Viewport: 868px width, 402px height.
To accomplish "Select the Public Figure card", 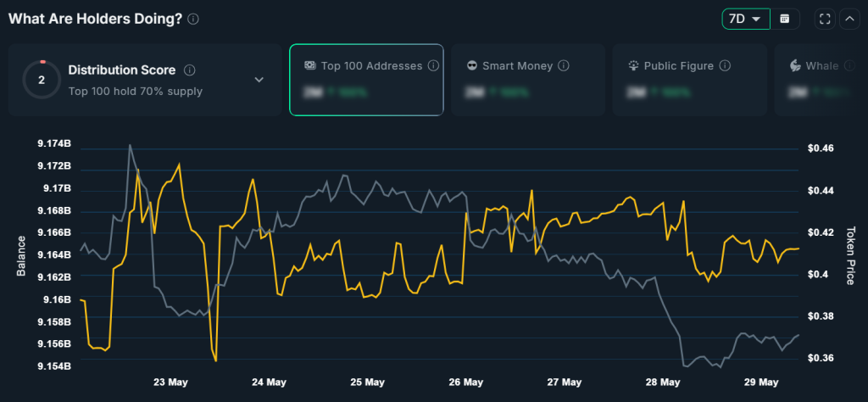I will point(690,80).
